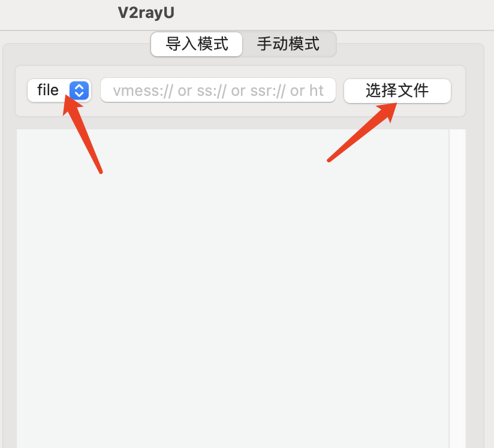Click inside the large empty text area
This screenshot has height=448, width=494.
[x=233, y=288]
